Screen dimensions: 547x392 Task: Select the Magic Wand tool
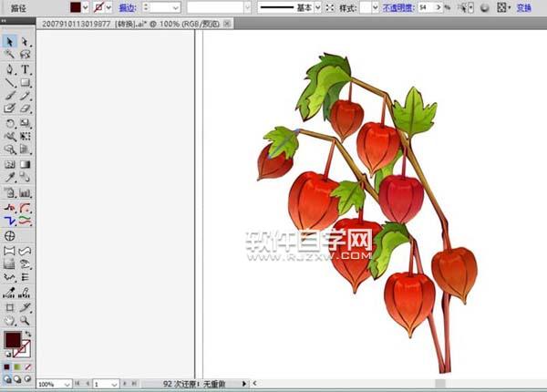tap(9, 55)
